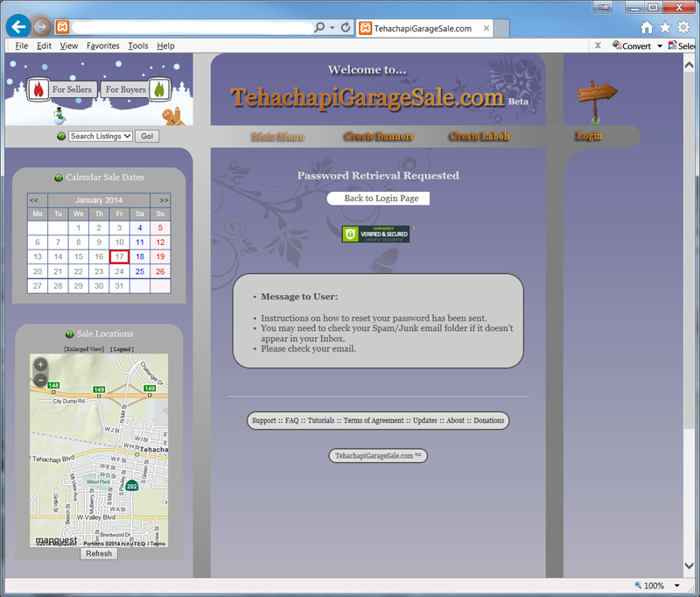Click the wooden arrow signpost icon
This screenshot has width=700, height=597.
point(596,102)
